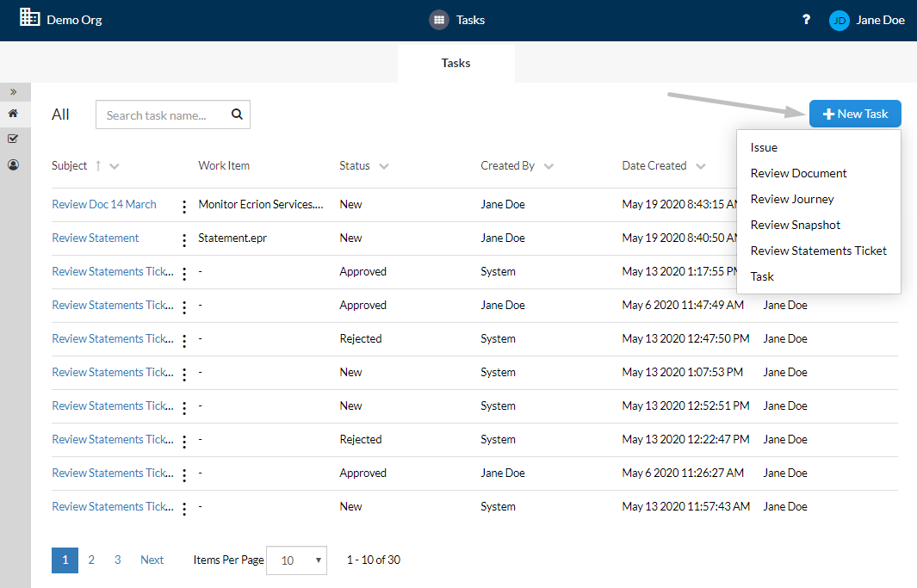Click the Demo Org title
The image size is (917, 588).
click(x=74, y=20)
